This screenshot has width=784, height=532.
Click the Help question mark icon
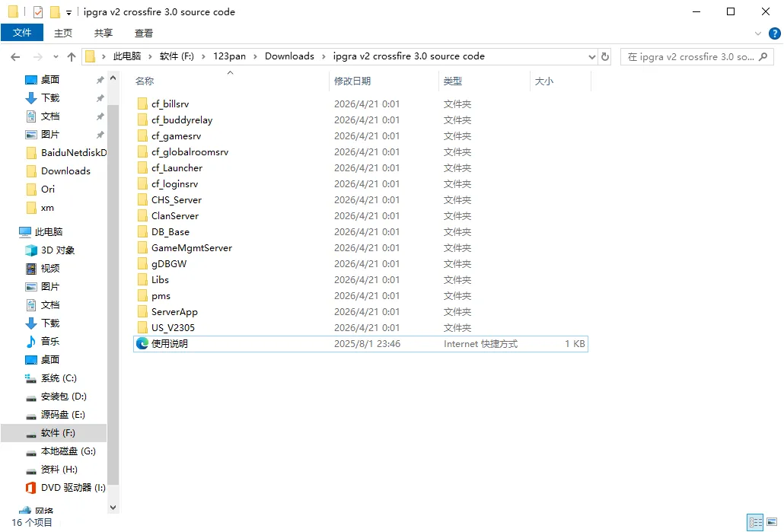coord(775,33)
